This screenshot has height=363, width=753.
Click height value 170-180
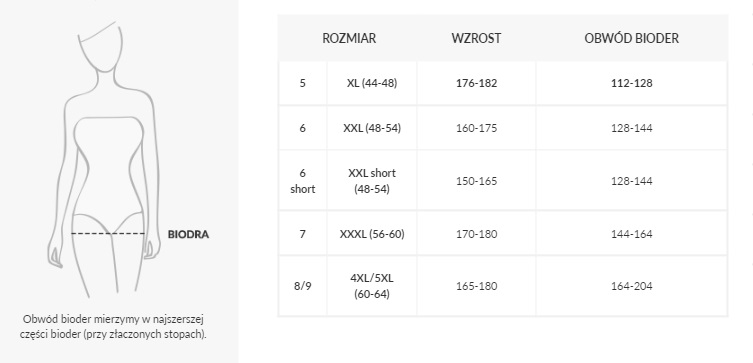pos(476,234)
